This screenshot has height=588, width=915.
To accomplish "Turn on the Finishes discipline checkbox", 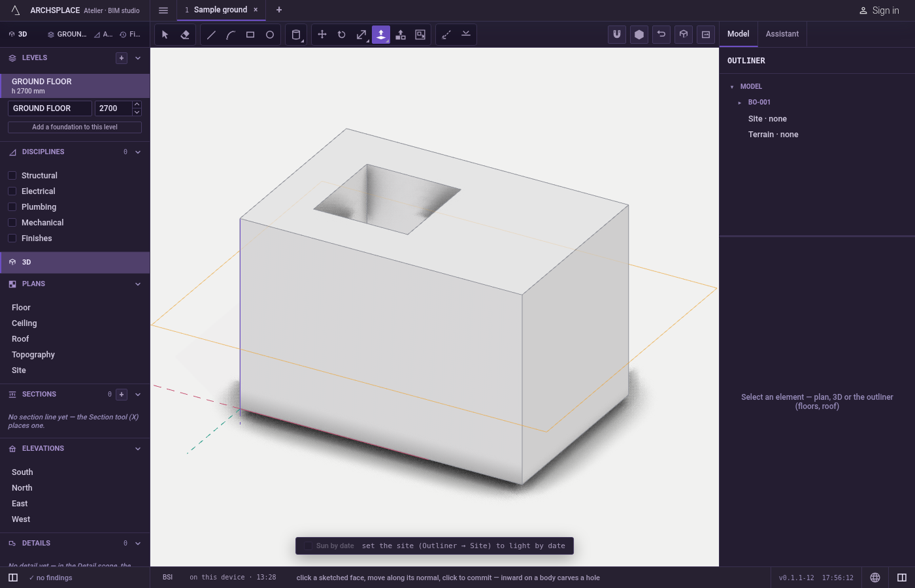I will (12, 238).
